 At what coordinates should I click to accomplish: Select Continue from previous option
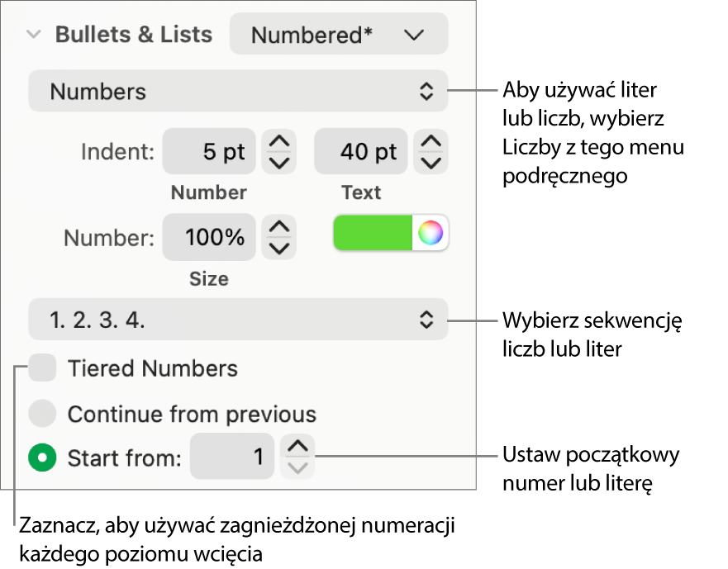(x=42, y=413)
